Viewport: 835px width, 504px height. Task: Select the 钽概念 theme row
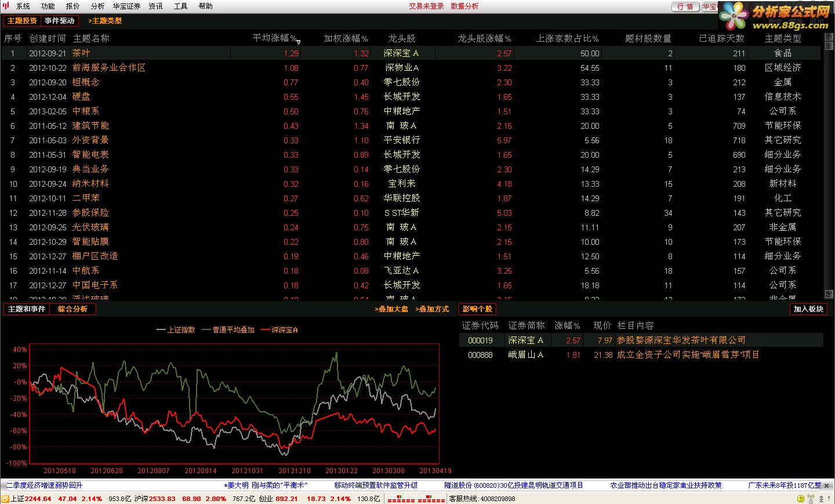coord(410,82)
